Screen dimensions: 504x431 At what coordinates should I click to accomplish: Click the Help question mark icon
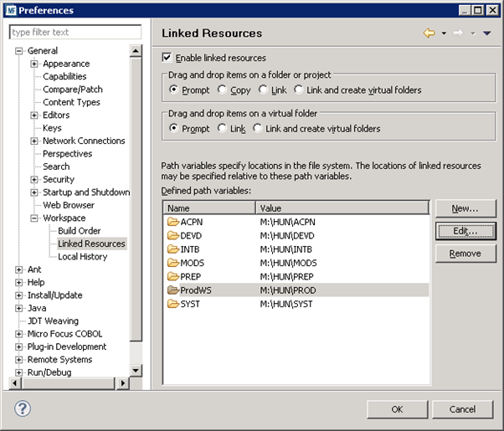[23, 409]
